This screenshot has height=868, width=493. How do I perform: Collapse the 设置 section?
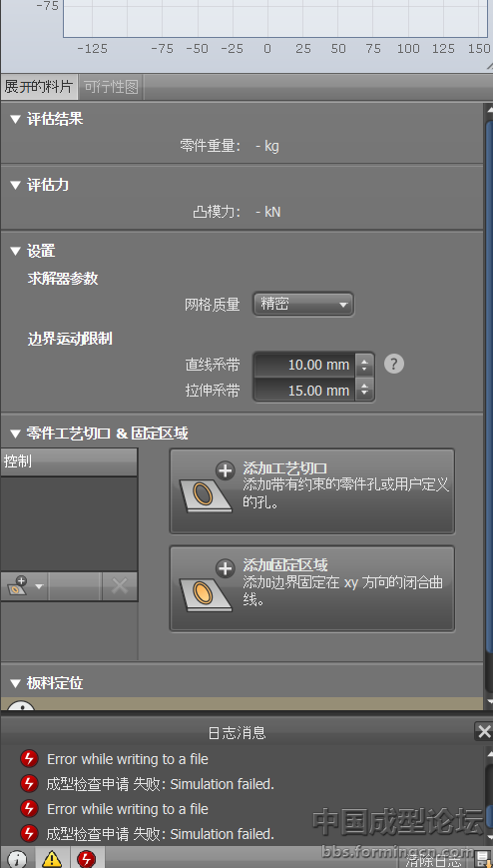pyautogui.click(x=16, y=251)
